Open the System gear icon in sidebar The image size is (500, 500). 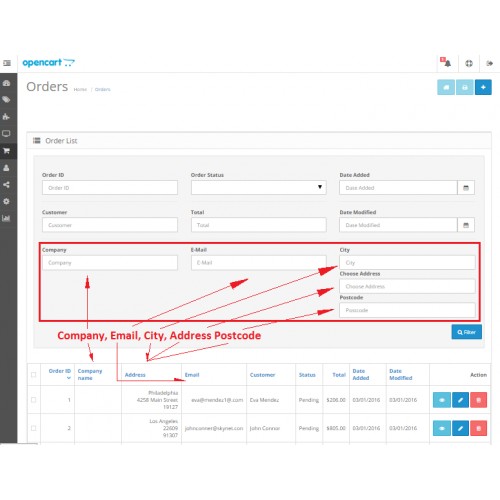click(x=6, y=201)
